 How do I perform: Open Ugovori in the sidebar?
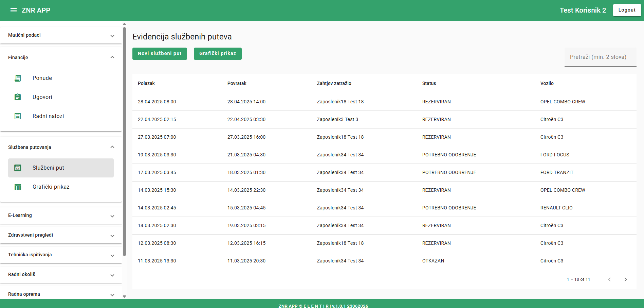pyautogui.click(x=61, y=97)
